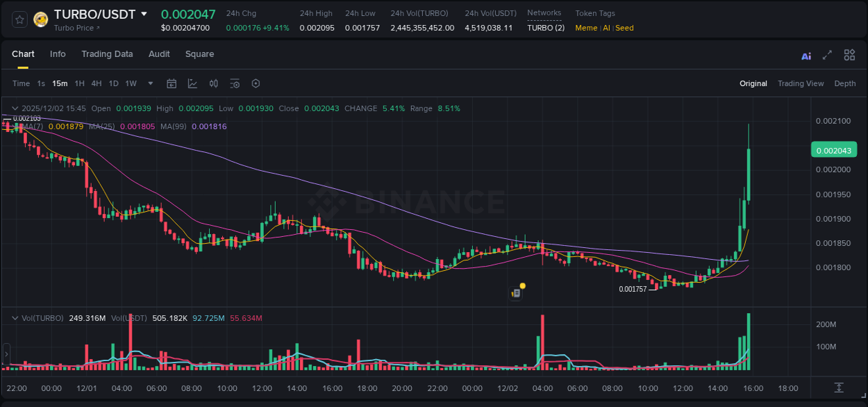Open the indicators list icon
The width and height of the screenshot is (868, 407).
235,83
